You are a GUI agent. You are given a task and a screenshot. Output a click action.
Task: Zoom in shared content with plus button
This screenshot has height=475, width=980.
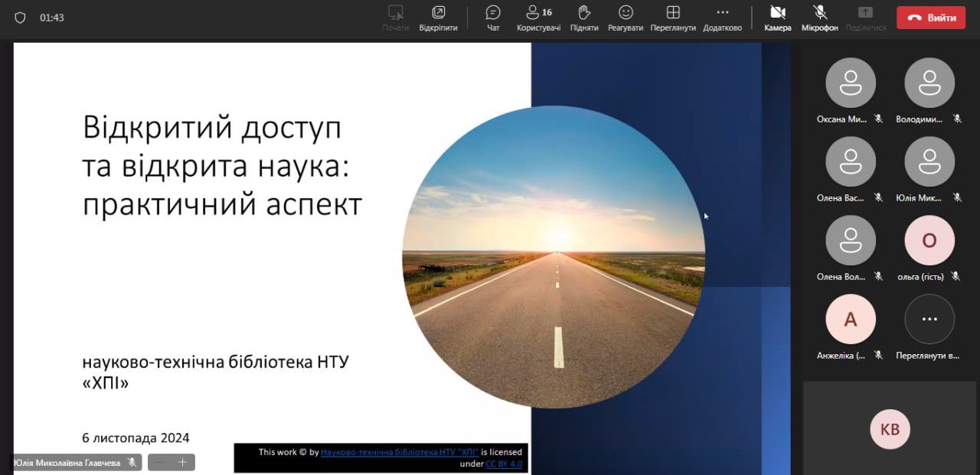pyautogui.click(x=182, y=462)
